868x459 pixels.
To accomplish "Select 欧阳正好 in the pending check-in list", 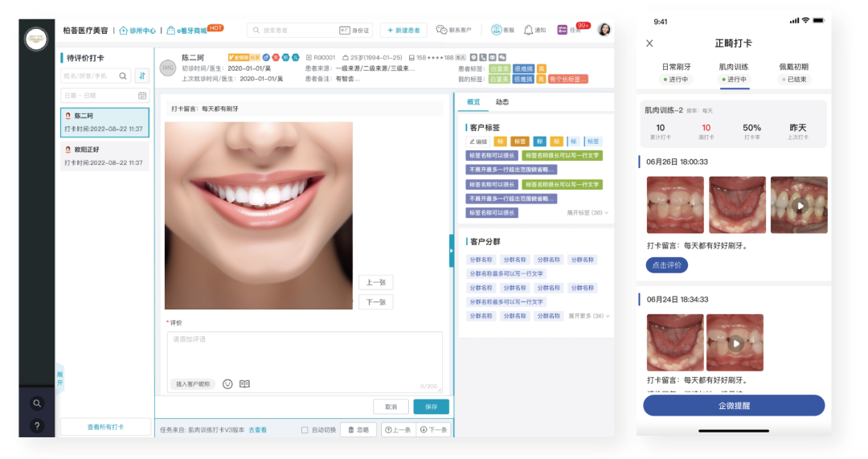I will coord(104,156).
